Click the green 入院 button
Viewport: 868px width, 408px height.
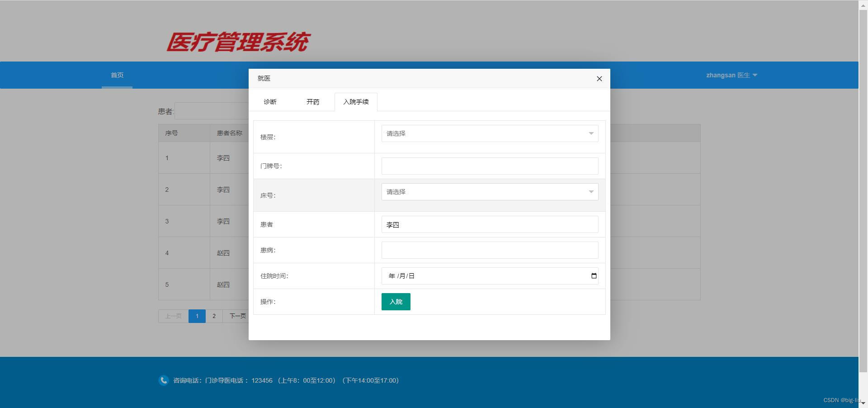[x=396, y=302]
